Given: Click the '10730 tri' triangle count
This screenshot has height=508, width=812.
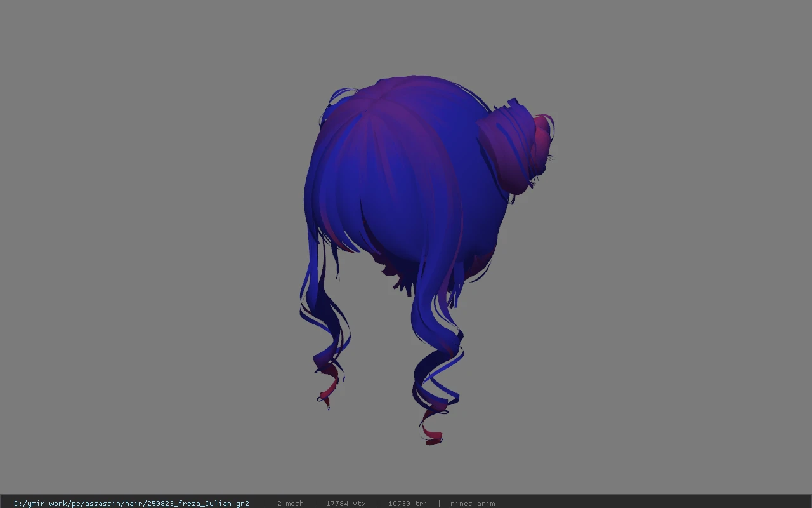Looking at the screenshot, I should (x=407, y=504).
